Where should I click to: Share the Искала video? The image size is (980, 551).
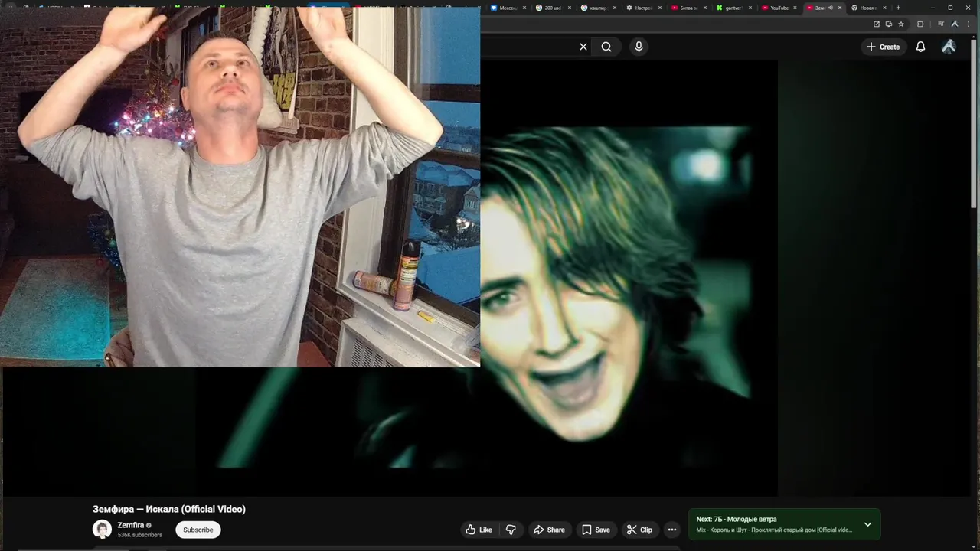click(x=549, y=530)
